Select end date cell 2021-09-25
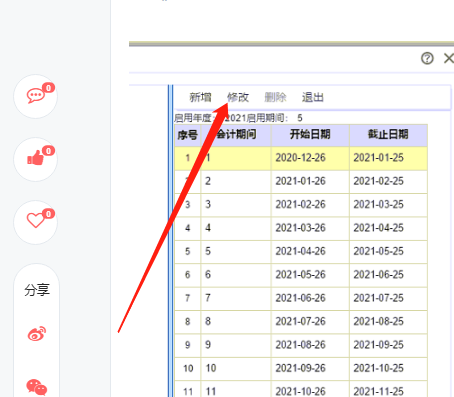This screenshot has width=454, height=397. (x=388, y=345)
